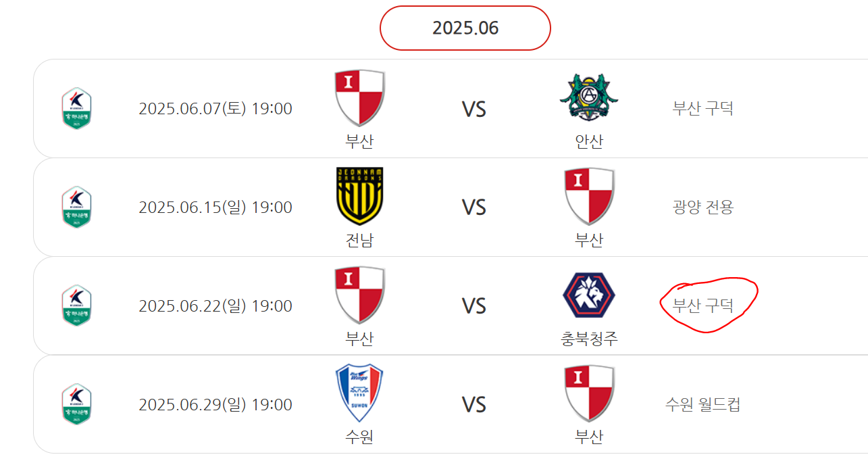Click VS text in 수원 vs 부산 row

pos(474,405)
